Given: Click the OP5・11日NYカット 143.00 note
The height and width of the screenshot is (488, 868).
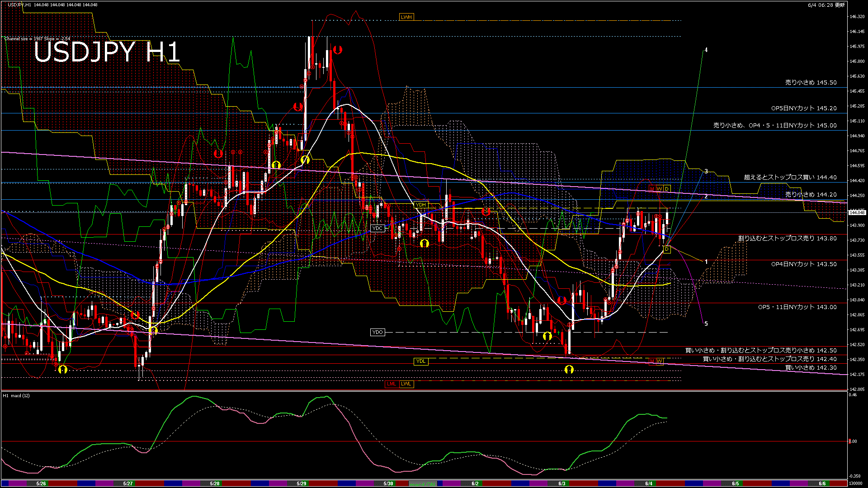Looking at the screenshot, I should [797, 307].
